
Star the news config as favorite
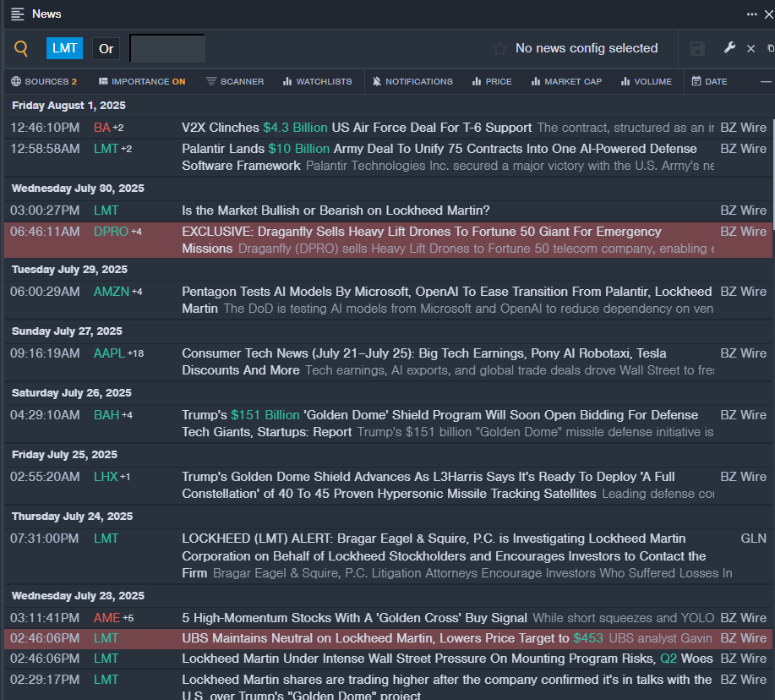[x=499, y=48]
